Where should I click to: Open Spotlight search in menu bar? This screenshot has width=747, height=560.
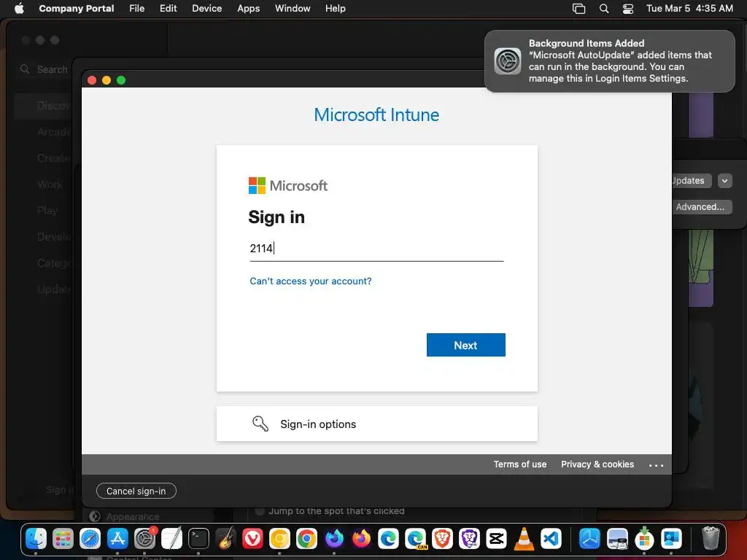[603, 9]
